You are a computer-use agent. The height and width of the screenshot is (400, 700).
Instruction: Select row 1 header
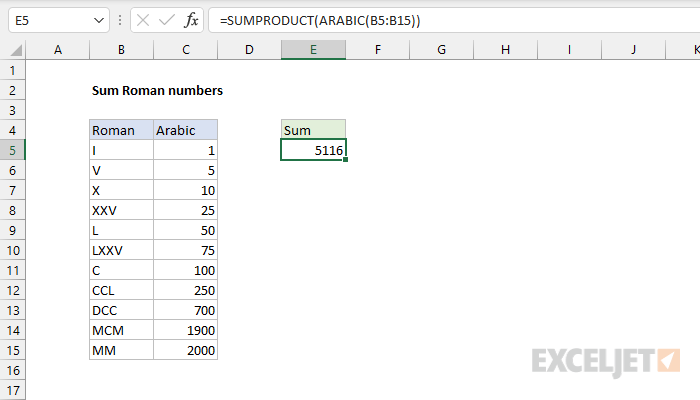click(x=12, y=70)
